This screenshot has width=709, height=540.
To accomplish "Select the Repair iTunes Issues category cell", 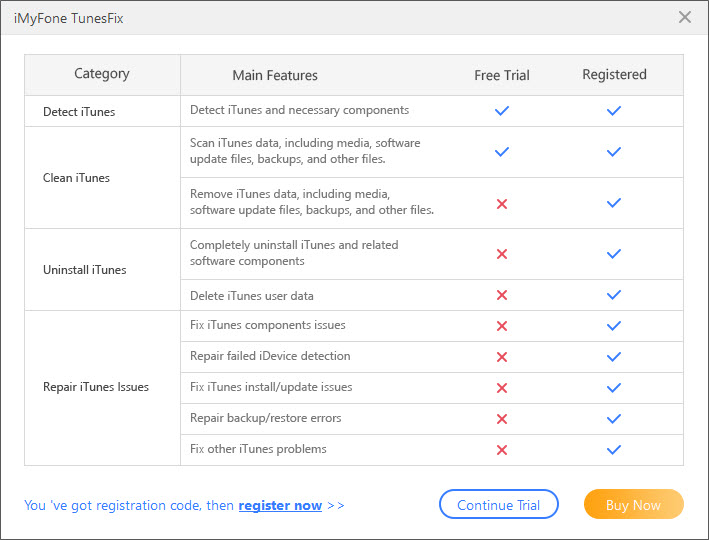I will (103, 388).
